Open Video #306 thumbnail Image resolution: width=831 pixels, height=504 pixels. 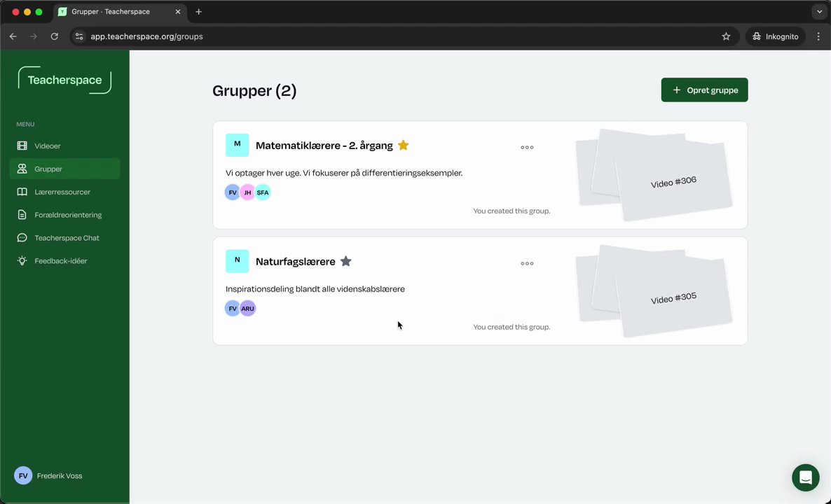[x=673, y=182]
